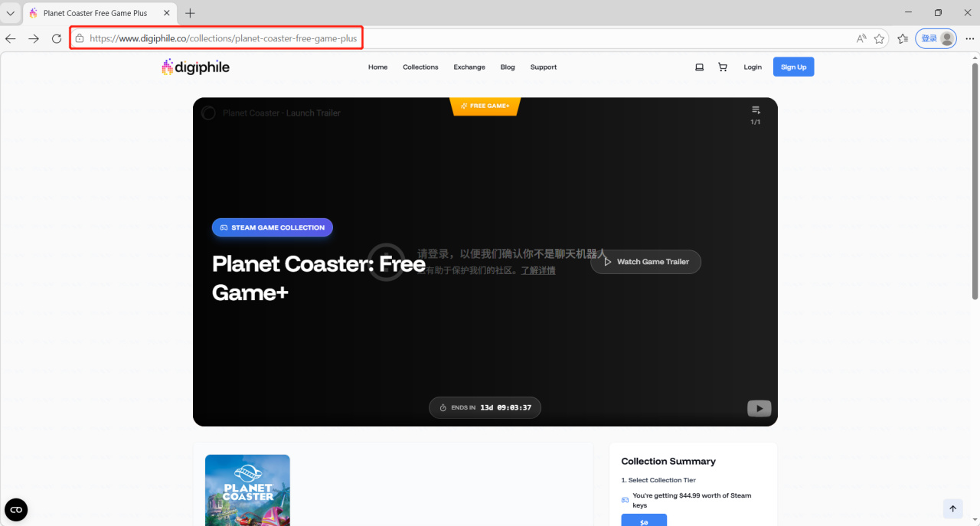Click the channel avatar on the trailer
The image size is (980, 526).
coord(208,113)
